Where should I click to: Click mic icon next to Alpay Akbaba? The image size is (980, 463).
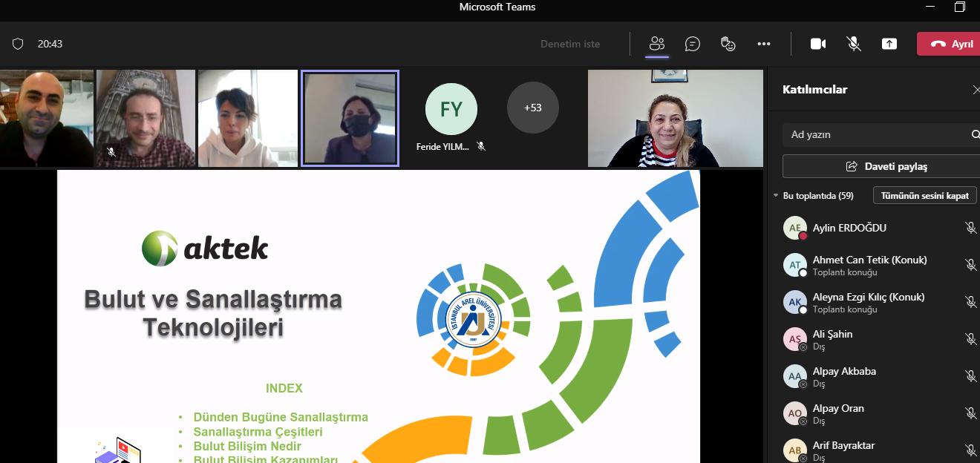(970, 376)
